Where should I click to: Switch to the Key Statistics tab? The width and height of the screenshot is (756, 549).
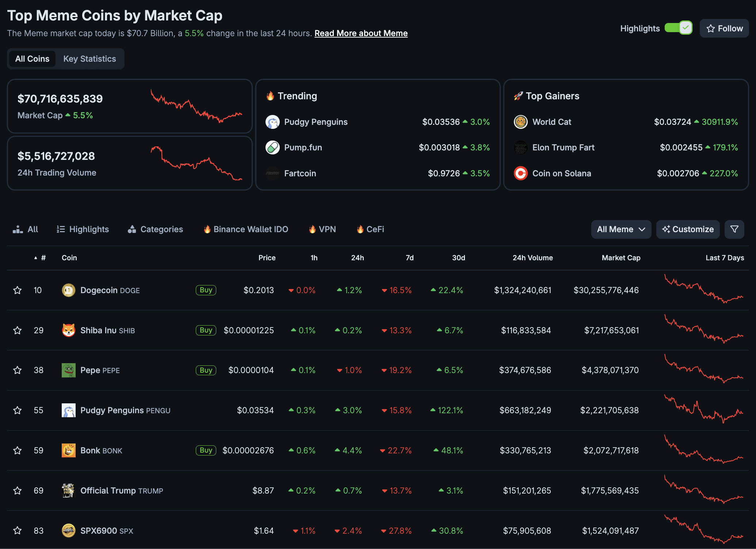[89, 58]
